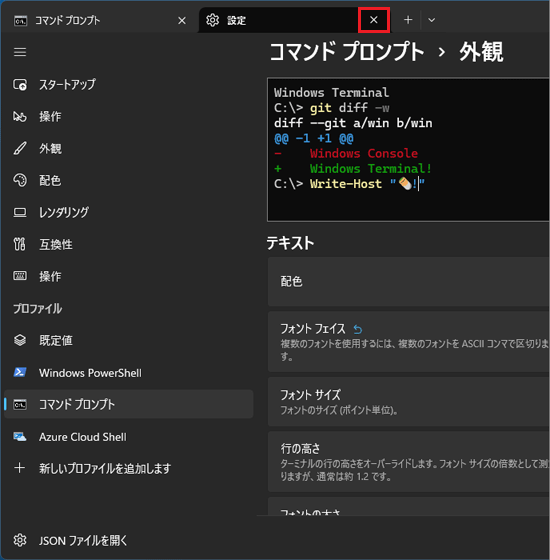Viewport: 550px width, 560px height.
Task: Open 操作 page with keyboard icon
Action: (129, 276)
